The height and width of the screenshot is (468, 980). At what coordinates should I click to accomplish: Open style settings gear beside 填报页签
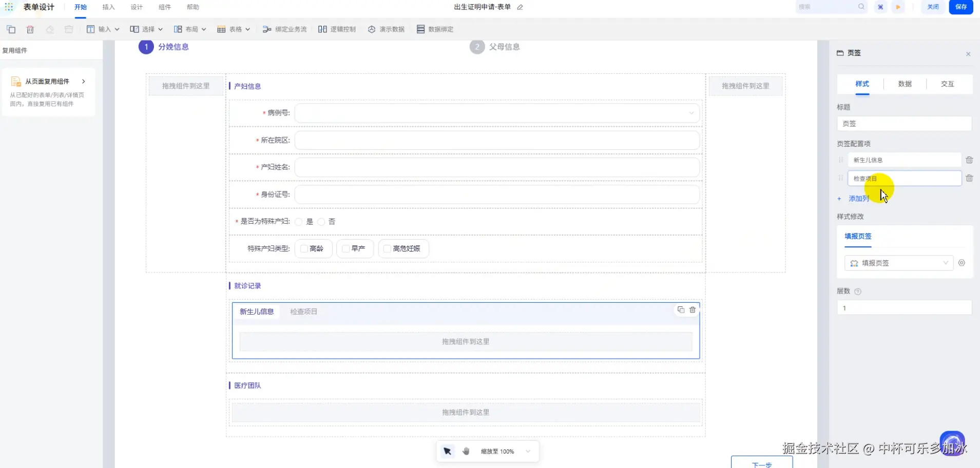(962, 263)
